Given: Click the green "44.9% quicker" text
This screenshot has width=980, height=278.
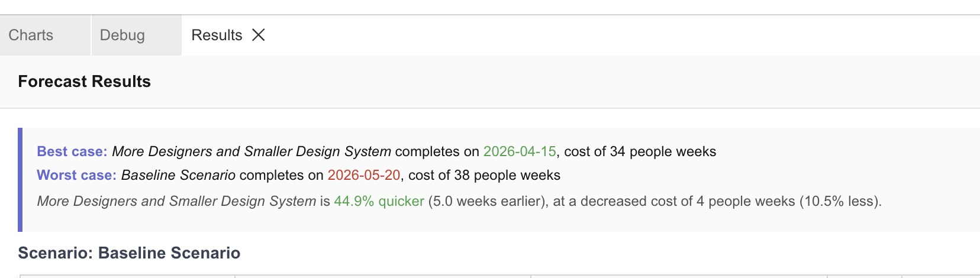Looking at the screenshot, I should tap(379, 202).
